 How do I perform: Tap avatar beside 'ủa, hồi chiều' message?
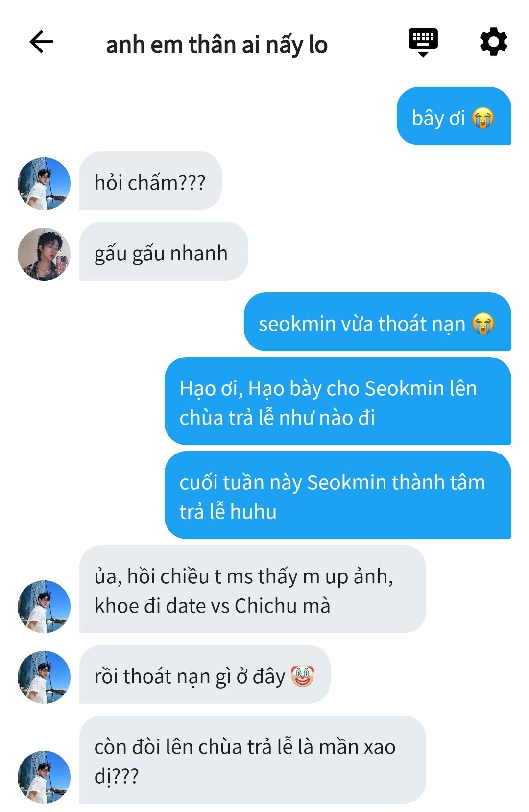coord(44,606)
